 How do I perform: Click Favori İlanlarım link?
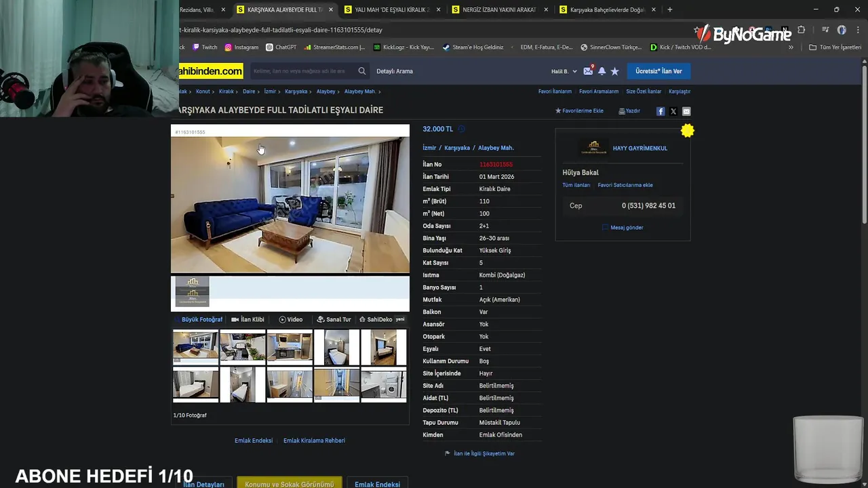point(555,91)
